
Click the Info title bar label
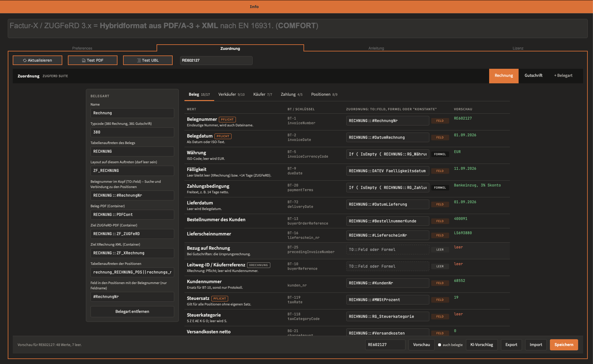pos(254,7)
